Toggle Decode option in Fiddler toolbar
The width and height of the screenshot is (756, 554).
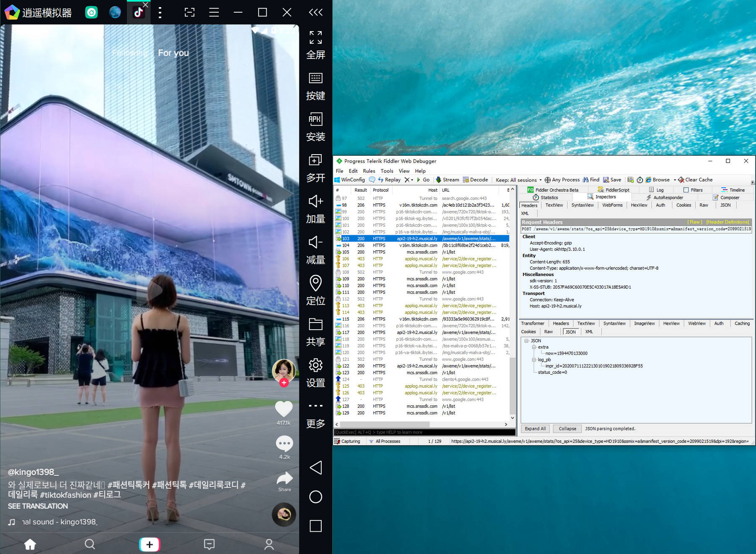[475, 180]
